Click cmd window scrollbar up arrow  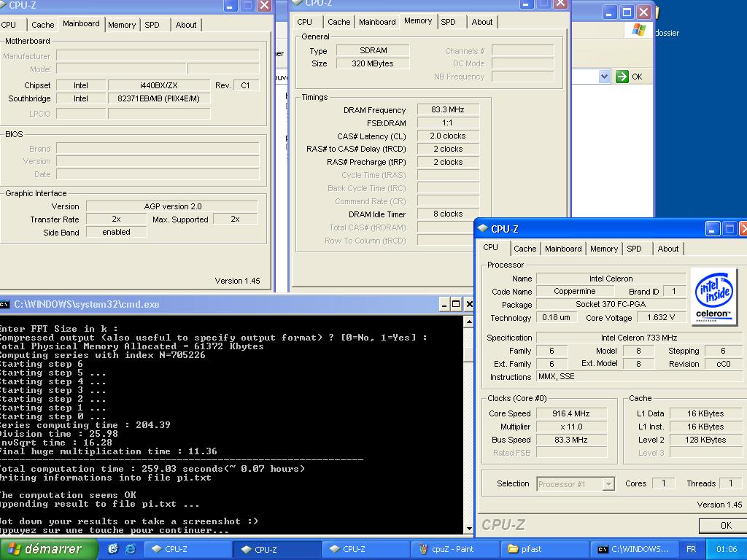pos(469,322)
